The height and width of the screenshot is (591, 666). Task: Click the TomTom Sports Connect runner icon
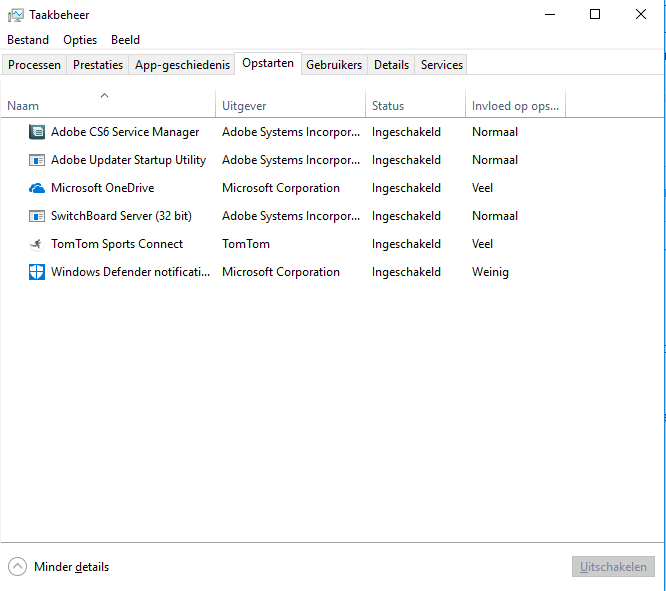click(37, 244)
